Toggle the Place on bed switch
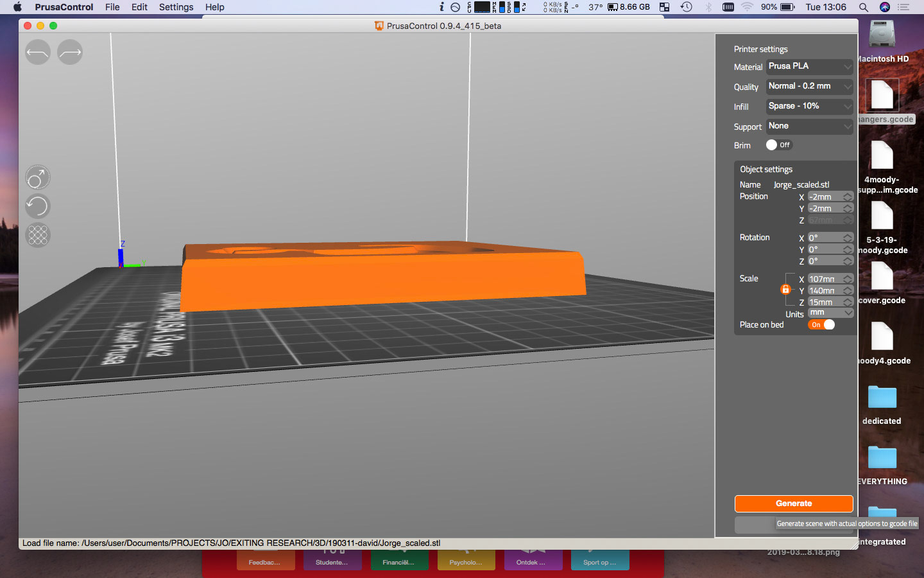The width and height of the screenshot is (924, 578). (821, 325)
